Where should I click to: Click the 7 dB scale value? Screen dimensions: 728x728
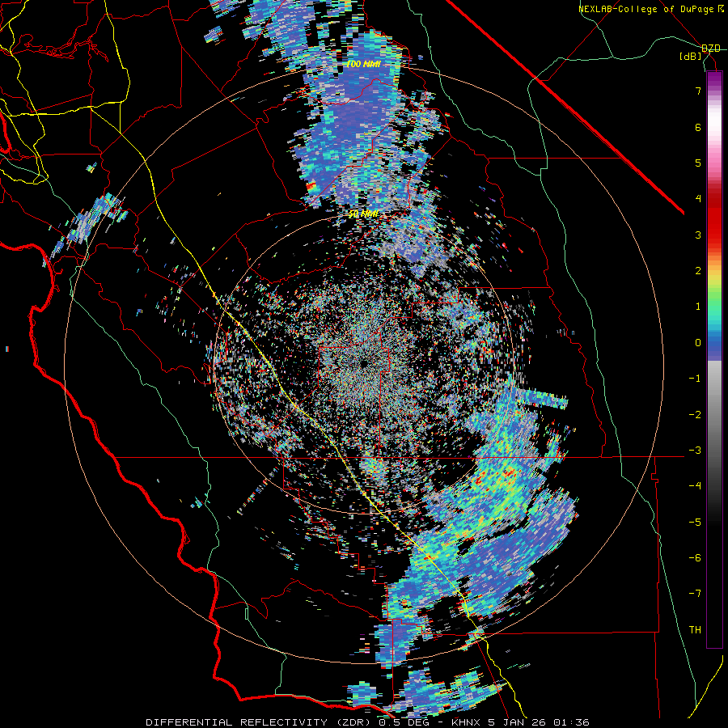[698, 91]
